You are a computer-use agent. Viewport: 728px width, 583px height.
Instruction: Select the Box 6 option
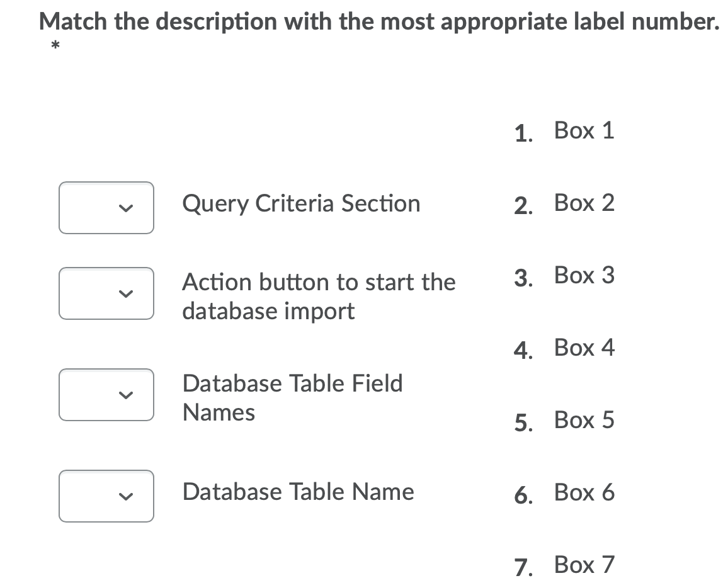click(x=584, y=492)
